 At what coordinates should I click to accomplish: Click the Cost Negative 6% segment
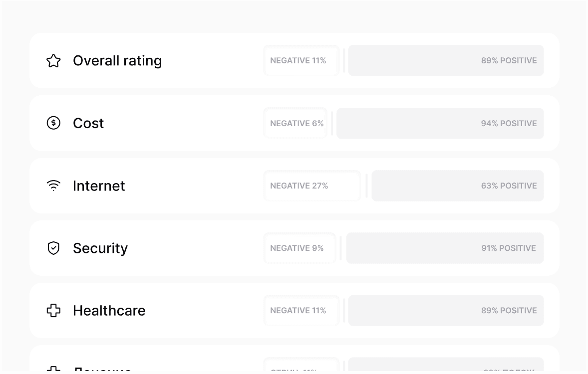tap(295, 123)
